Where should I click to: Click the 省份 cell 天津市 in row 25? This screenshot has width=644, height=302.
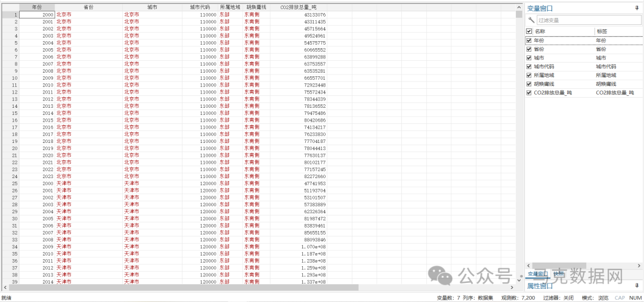pyautogui.click(x=88, y=183)
